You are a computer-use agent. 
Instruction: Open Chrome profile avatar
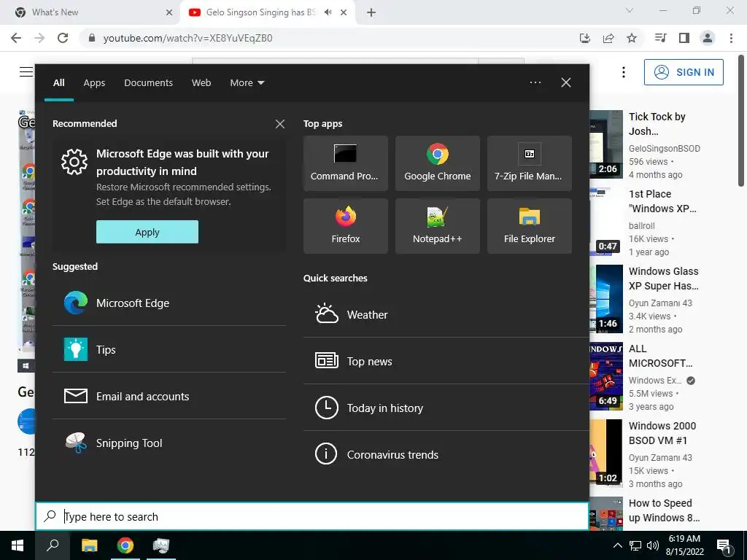click(x=708, y=38)
